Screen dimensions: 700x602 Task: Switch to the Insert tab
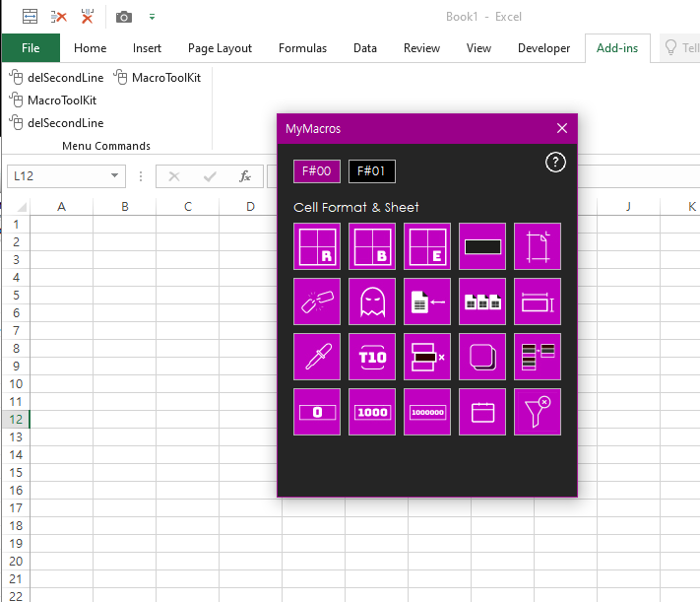tap(147, 48)
